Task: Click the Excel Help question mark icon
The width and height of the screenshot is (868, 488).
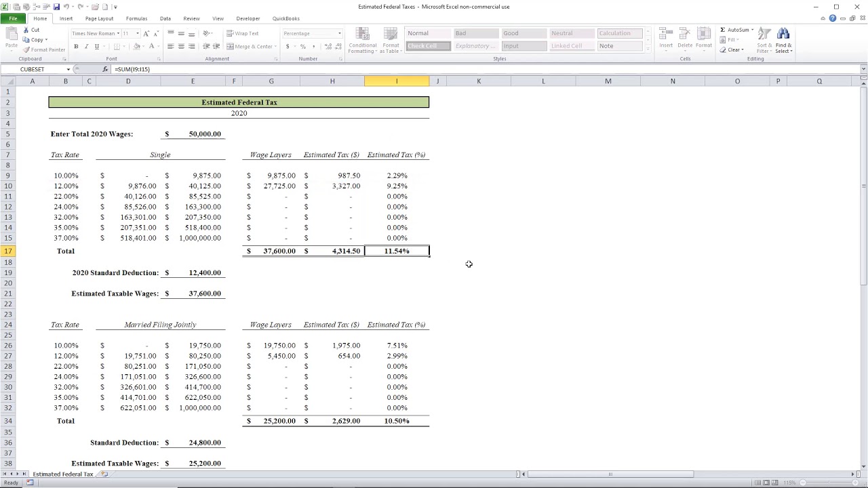Action: pyautogui.click(x=833, y=18)
